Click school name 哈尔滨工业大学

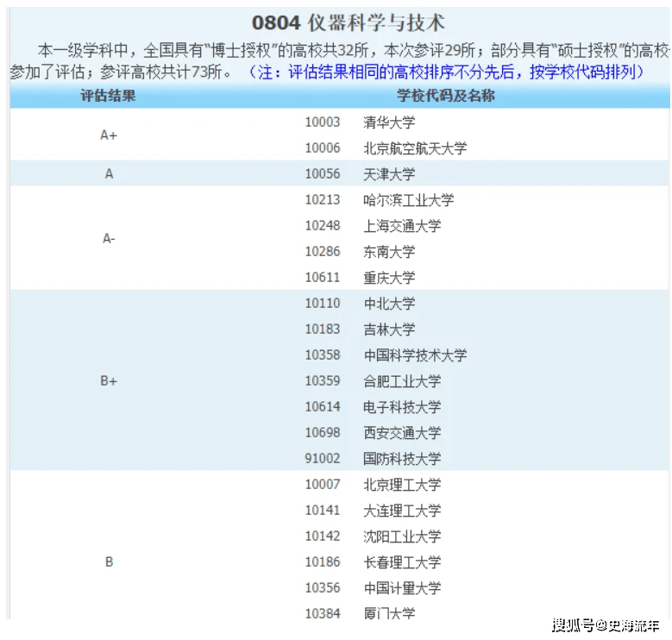[408, 200]
